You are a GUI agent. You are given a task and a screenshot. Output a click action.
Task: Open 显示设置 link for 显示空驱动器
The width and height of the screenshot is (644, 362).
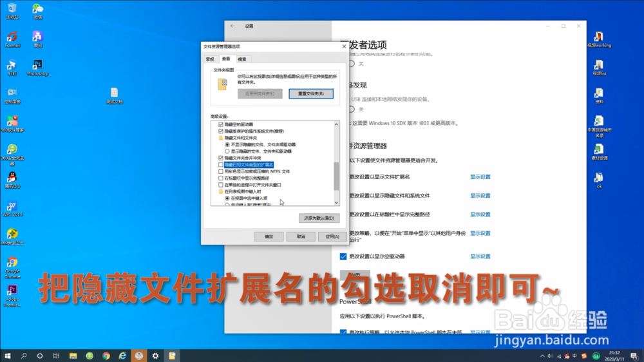click(480, 256)
